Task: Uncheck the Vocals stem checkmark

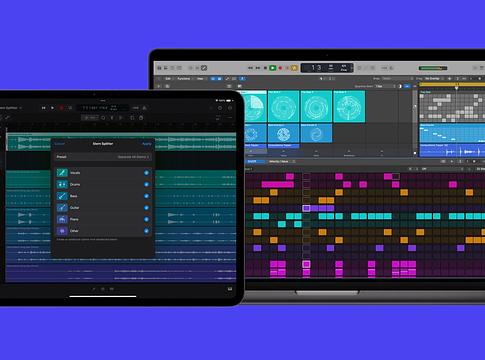Action: click(146, 173)
